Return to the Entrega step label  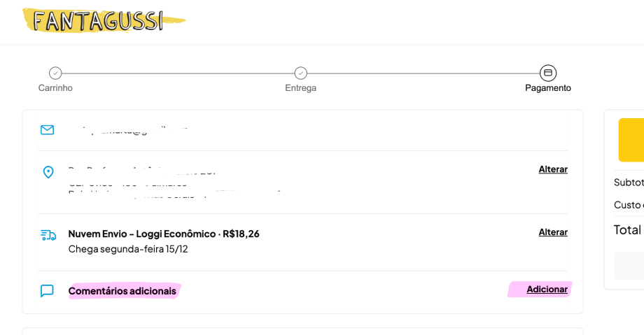(x=301, y=88)
